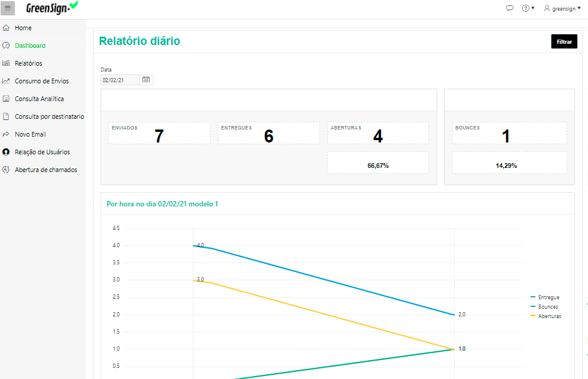Select Consulta por destinatario menu item
This screenshot has height=379, width=588.
[49, 116]
